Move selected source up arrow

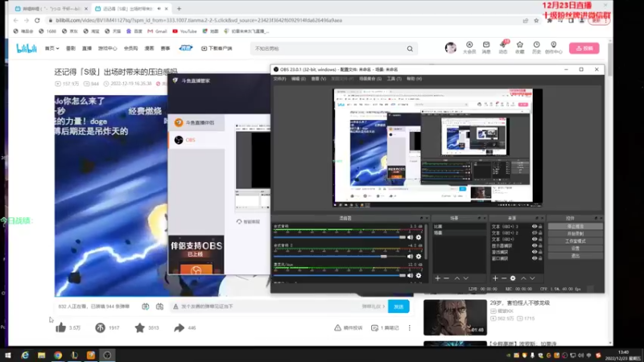524,278
